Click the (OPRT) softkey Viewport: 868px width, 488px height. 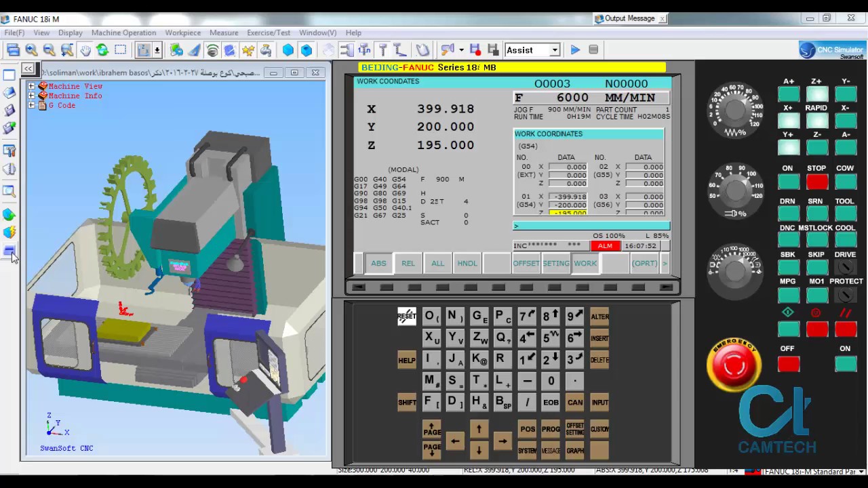point(644,263)
